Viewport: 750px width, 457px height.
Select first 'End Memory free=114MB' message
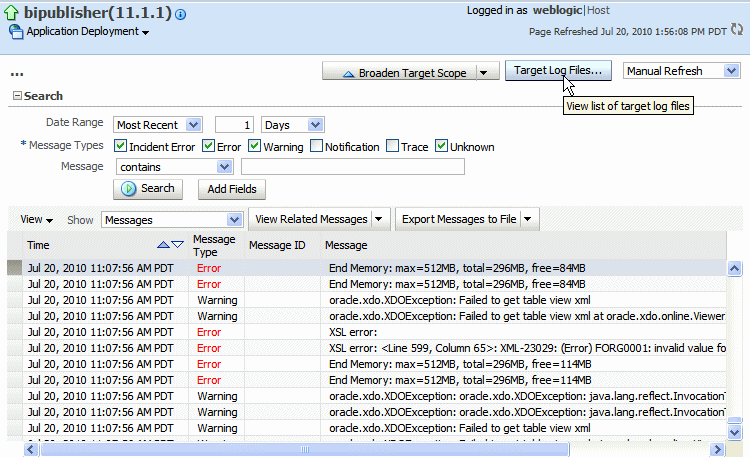[x=374, y=364]
